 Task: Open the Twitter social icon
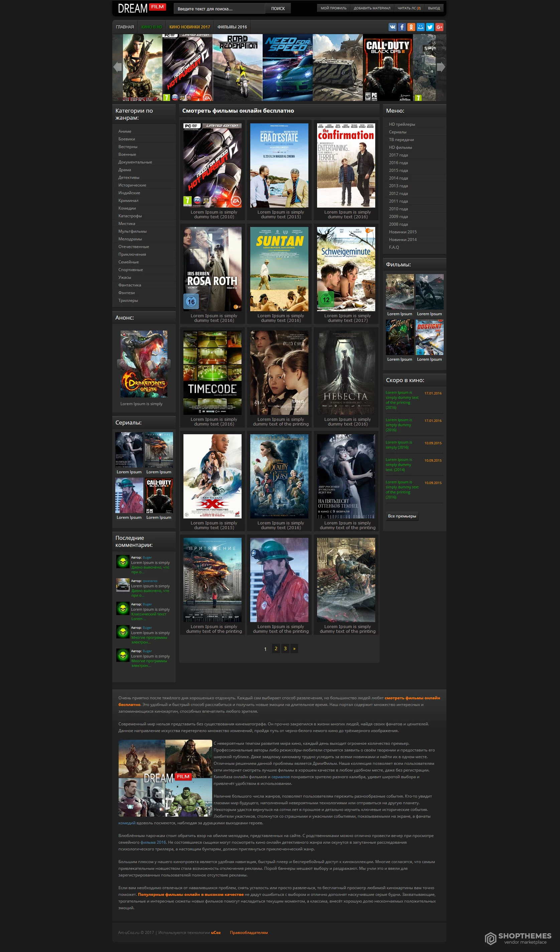430,27
